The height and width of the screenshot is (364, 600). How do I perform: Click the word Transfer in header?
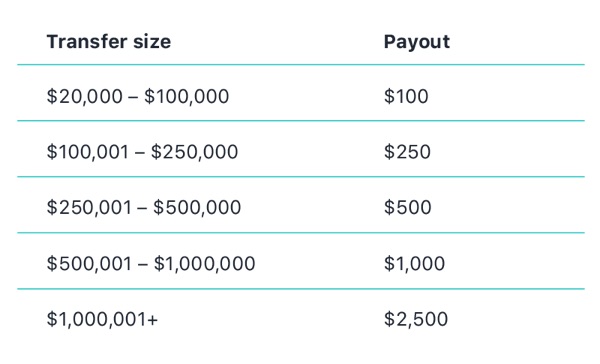(x=87, y=42)
